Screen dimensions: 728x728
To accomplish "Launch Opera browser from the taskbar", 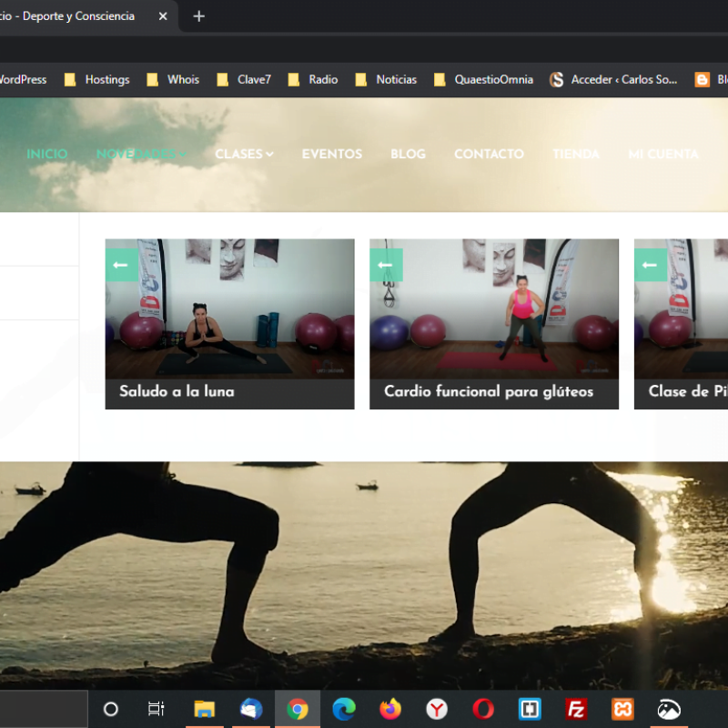I will pos(483,709).
